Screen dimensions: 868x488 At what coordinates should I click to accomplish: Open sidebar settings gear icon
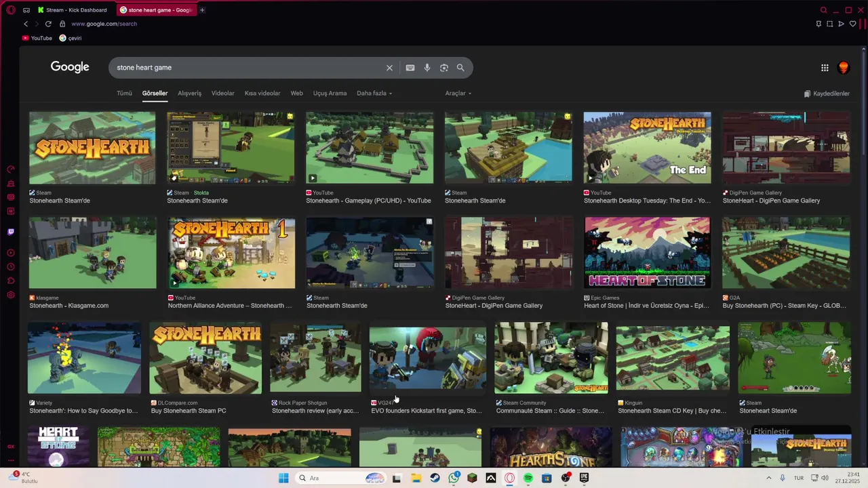click(x=10, y=295)
